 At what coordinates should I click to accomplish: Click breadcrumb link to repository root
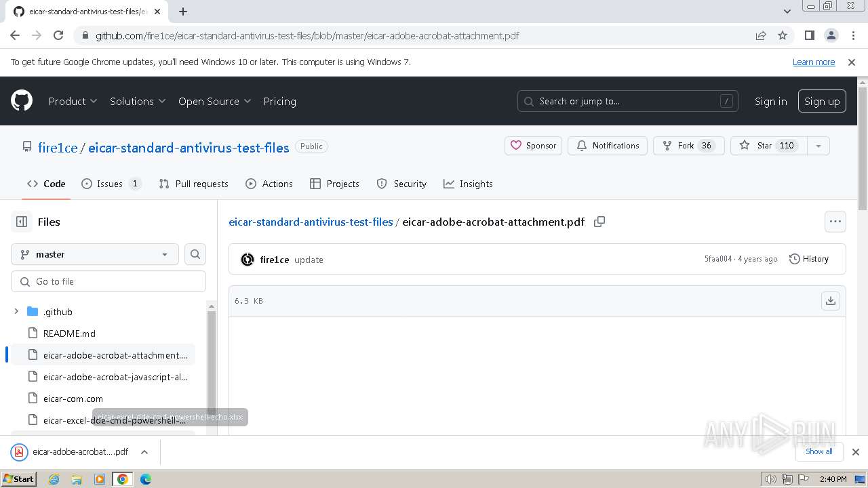tap(311, 222)
